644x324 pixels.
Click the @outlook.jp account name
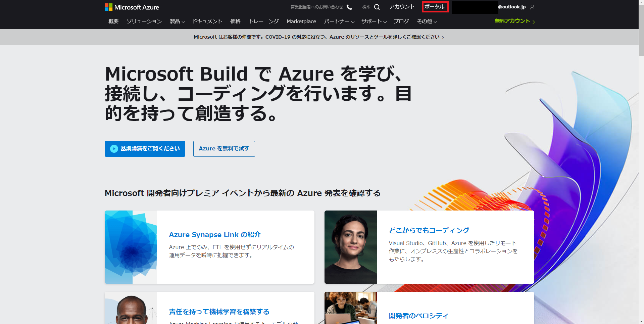point(512,7)
